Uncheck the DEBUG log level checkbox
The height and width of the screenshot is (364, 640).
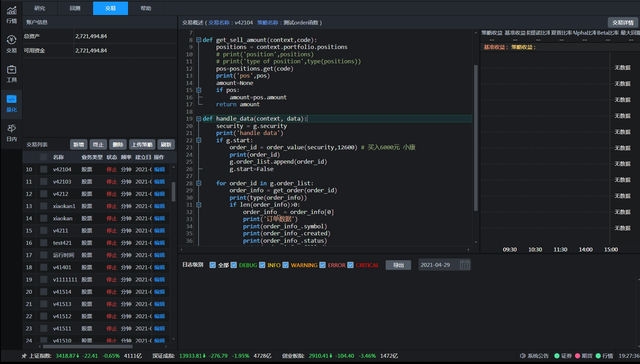pos(233,265)
